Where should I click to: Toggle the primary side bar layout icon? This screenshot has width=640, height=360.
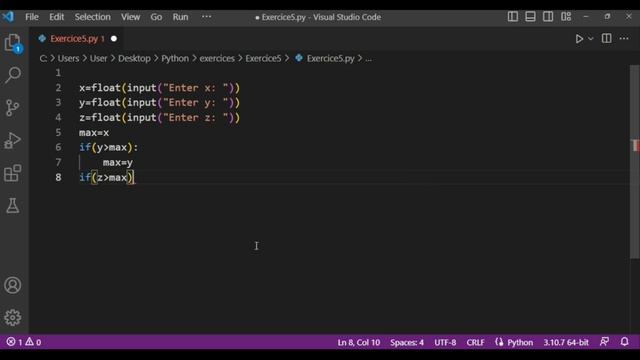coord(513,17)
